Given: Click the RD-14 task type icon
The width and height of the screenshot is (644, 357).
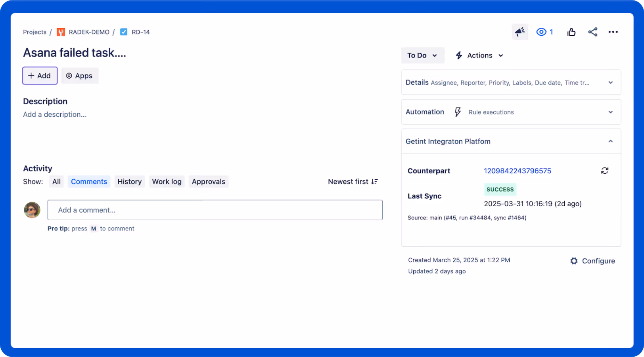Looking at the screenshot, I should (124, 32).
